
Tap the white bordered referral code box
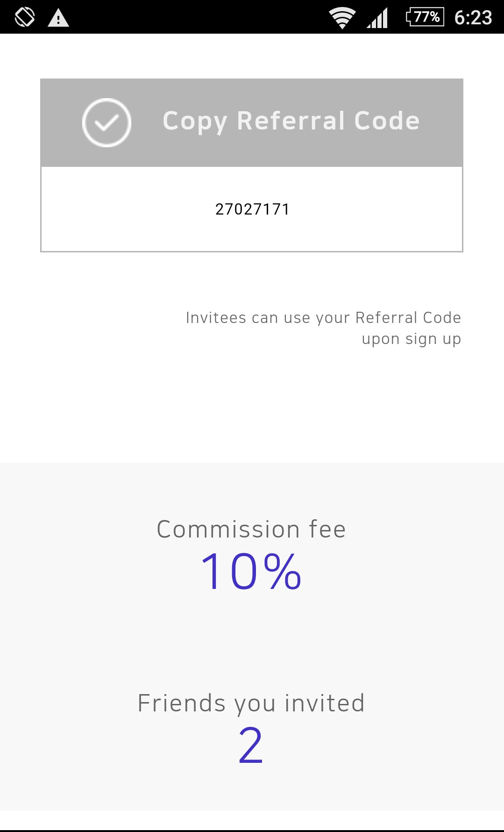pos(252,209)
